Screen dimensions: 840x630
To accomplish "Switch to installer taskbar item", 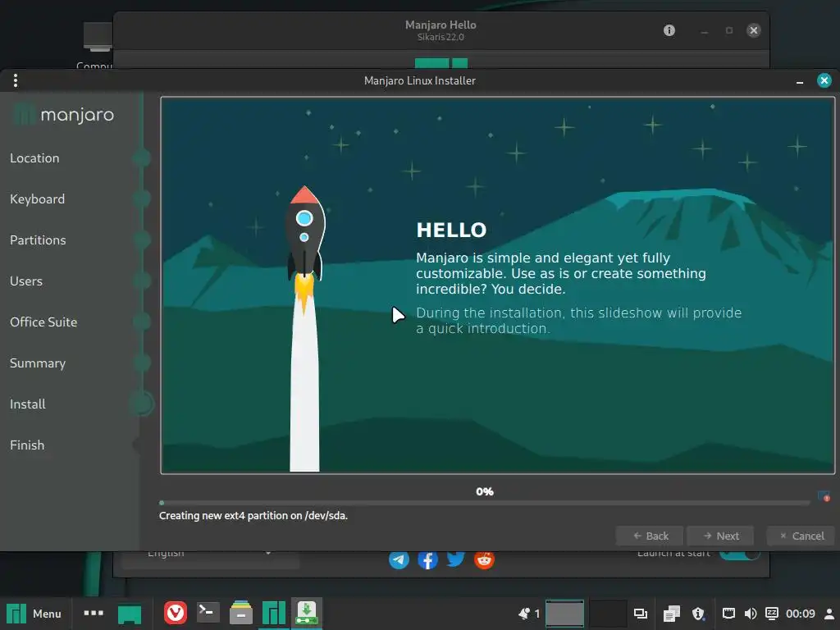I will (307, 614).
